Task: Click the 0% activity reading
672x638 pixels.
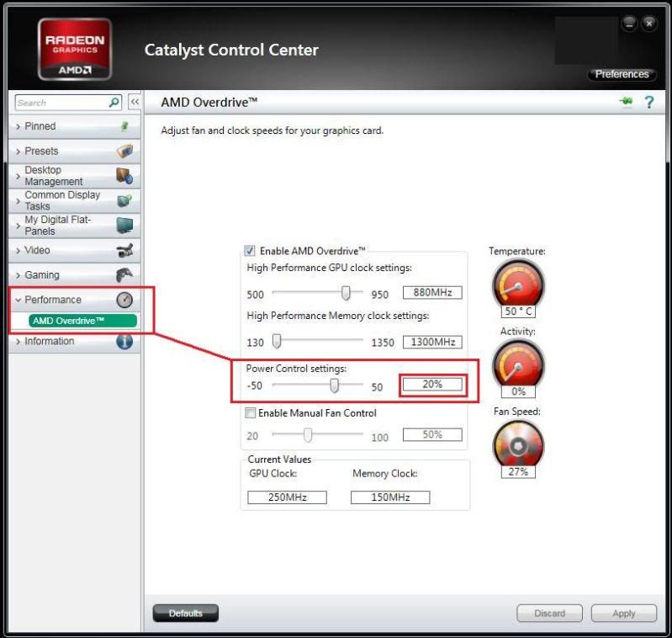Action: tap(518, 391)
